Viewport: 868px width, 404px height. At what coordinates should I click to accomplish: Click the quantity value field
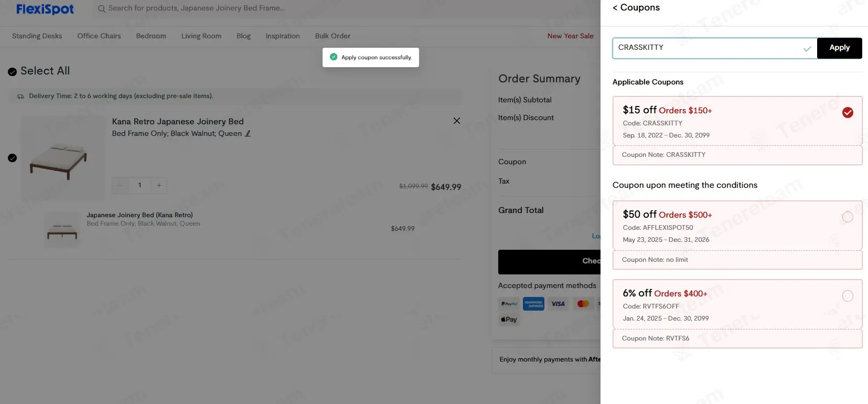tap(140, 185)
